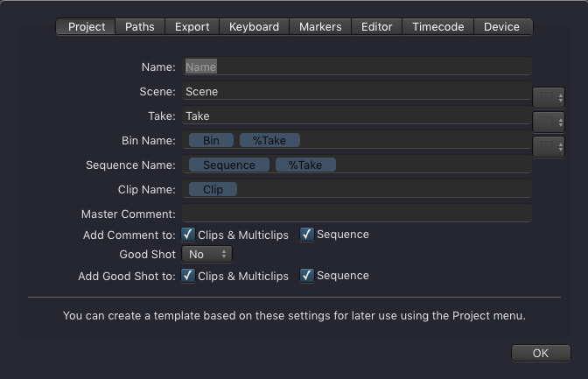Click the Take text field
Viewport: 588px width, 379px height.
tap(357, 116)
